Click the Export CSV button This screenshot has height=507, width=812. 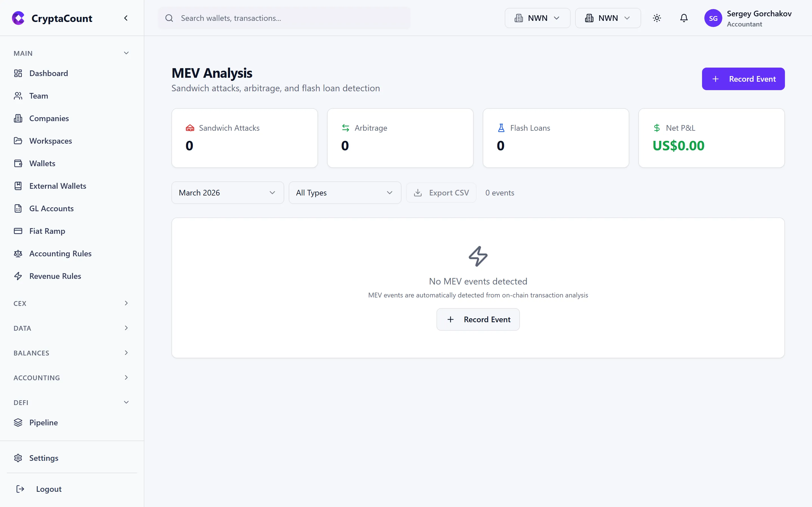(441, 193)
